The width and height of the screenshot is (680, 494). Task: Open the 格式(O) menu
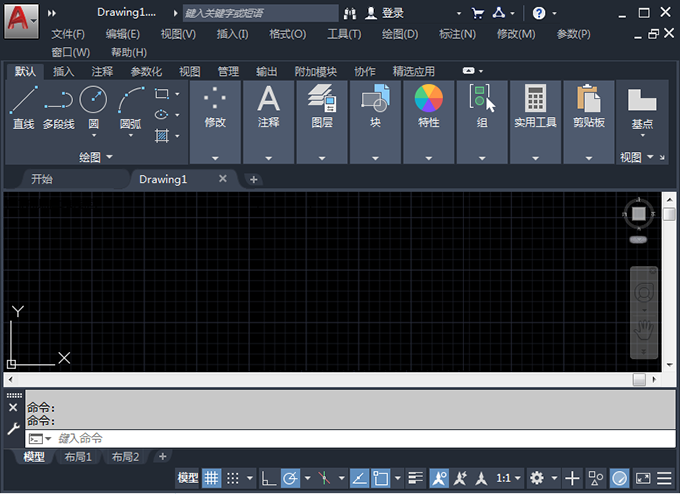[x=287, y=34]
